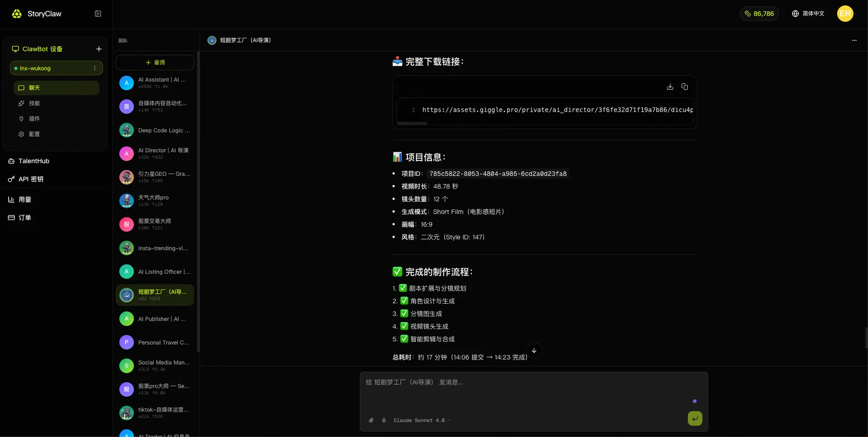Copy the download link code
868x437 pixels.
pyautogui.click(x=685, y=87)
